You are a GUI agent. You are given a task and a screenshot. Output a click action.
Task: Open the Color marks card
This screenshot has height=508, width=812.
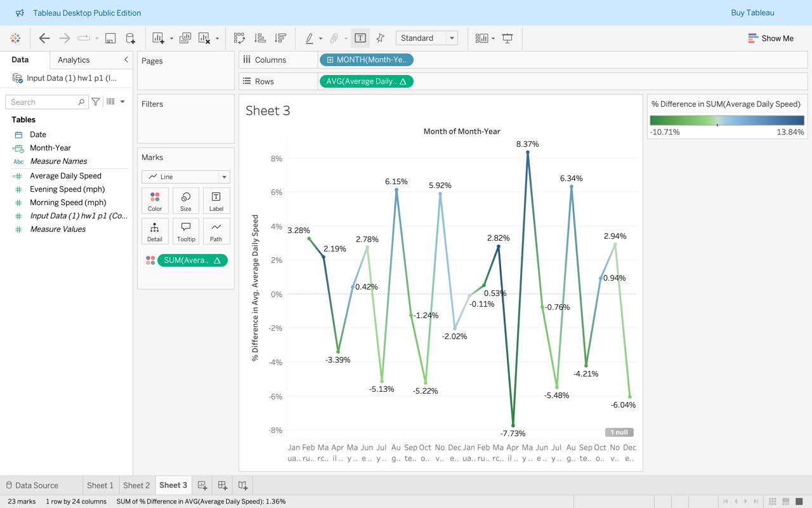point(155,201)
